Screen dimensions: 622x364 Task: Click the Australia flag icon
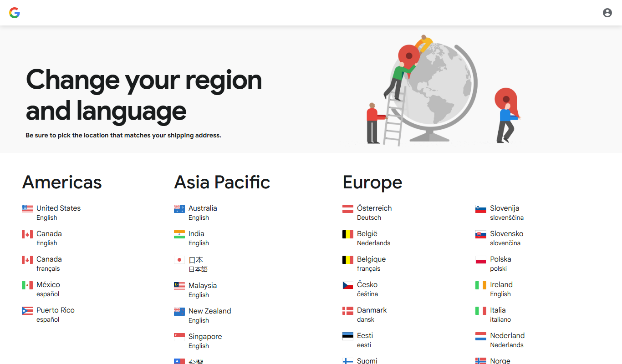179,208
